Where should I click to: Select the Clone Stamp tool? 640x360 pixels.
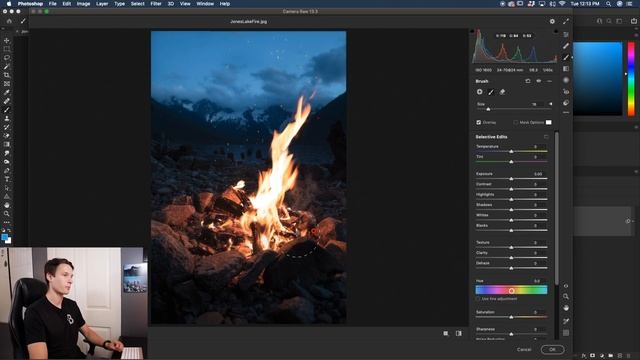point(7,118)
